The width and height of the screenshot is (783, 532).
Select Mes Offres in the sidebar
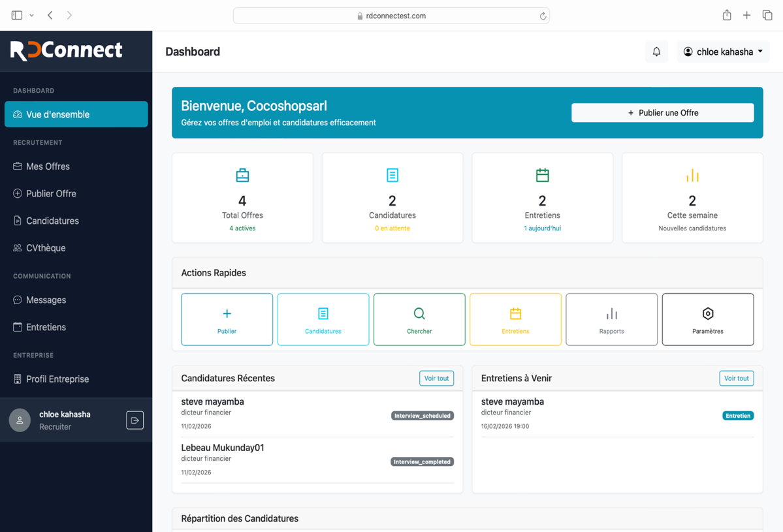pos(48,166)
